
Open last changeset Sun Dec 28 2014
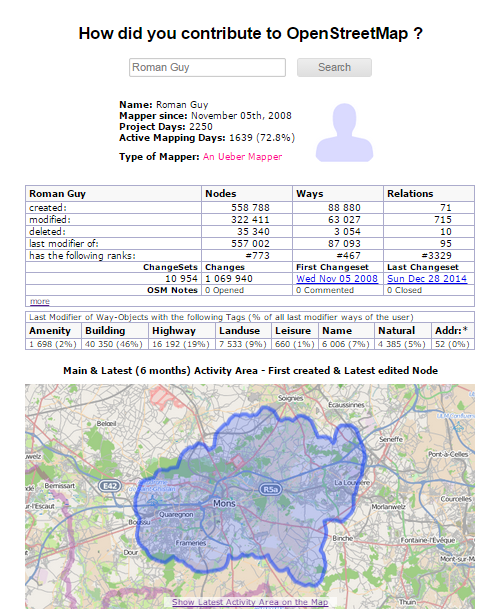(427, 279)
